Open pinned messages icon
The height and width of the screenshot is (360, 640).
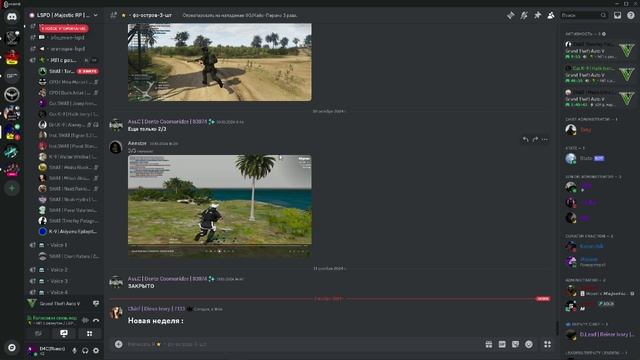[x=538, y=15]
